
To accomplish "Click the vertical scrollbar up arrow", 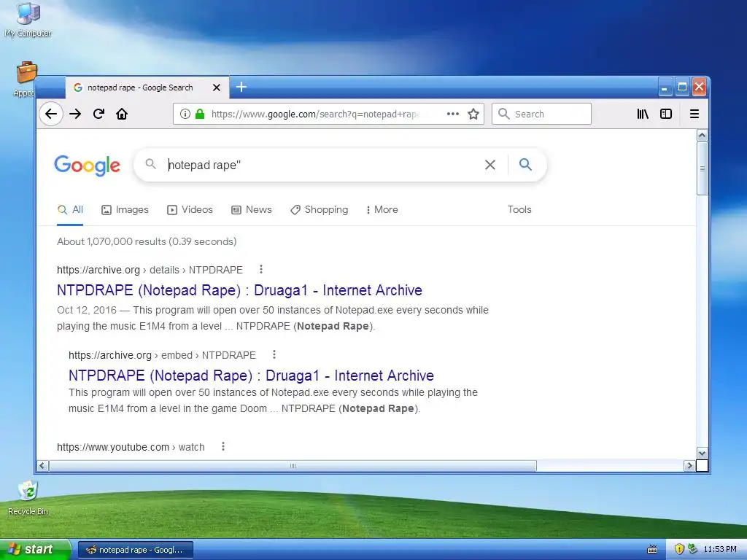I will tap(702, 135).
